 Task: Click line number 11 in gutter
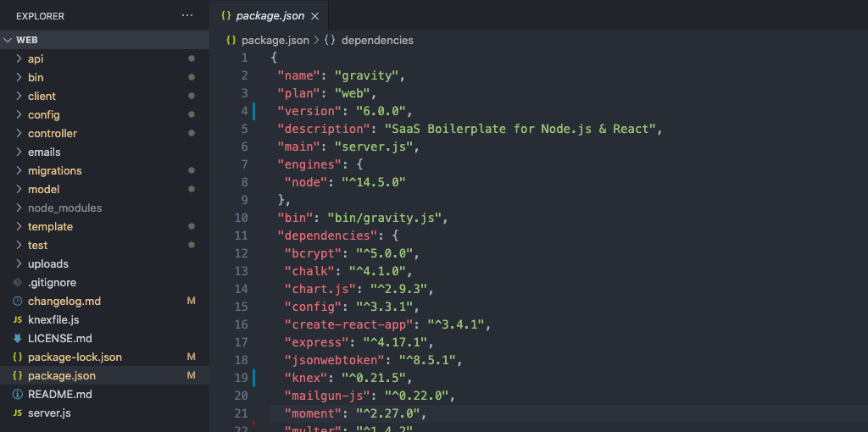[x=242, y=235]
